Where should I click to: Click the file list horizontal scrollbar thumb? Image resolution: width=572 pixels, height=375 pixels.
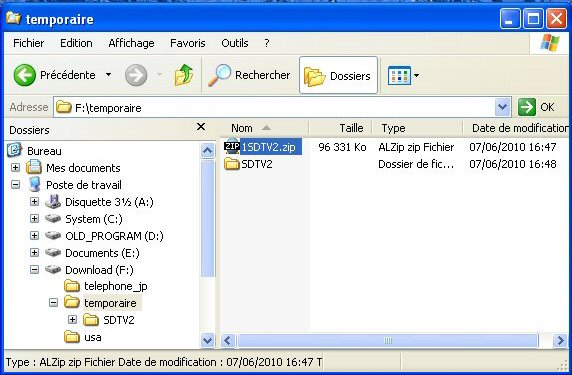point(388,341)
